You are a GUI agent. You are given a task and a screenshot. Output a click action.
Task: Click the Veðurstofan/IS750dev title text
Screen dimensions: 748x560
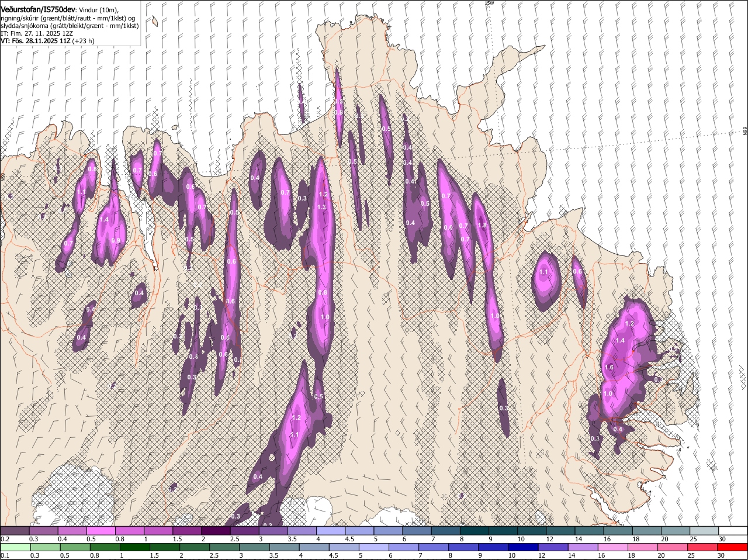[38, 10]
